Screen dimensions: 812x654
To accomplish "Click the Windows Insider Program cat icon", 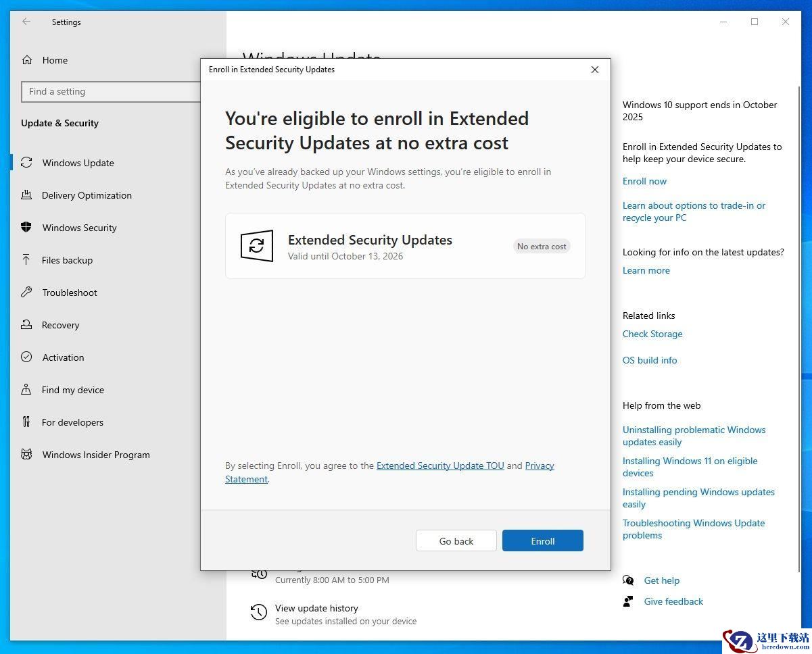I will pos(26,455).
